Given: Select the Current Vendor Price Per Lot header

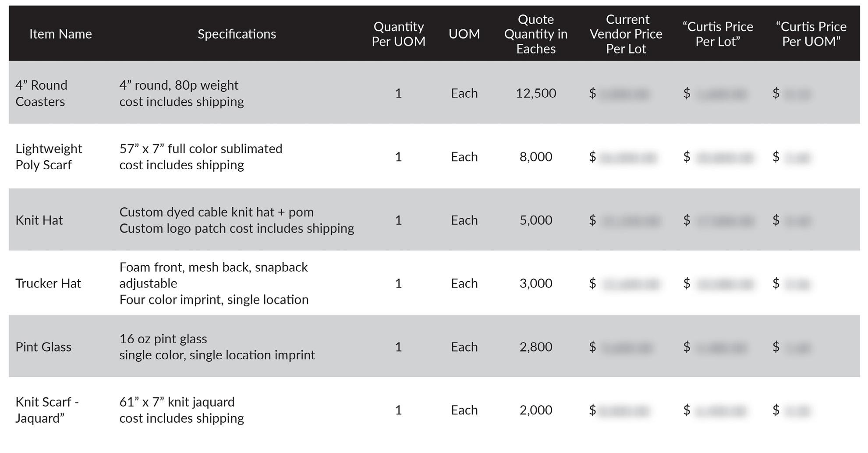Looking at the screenshot, I should (626, 34).
